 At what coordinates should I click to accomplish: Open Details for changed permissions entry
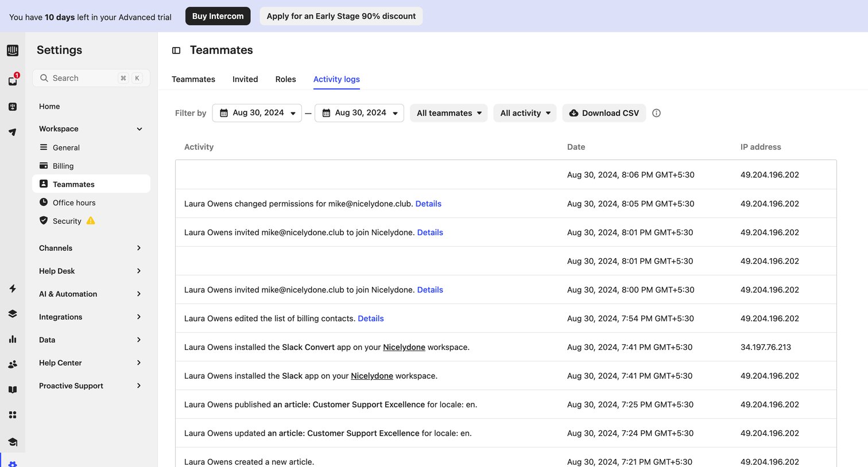[x=428, y=204]
